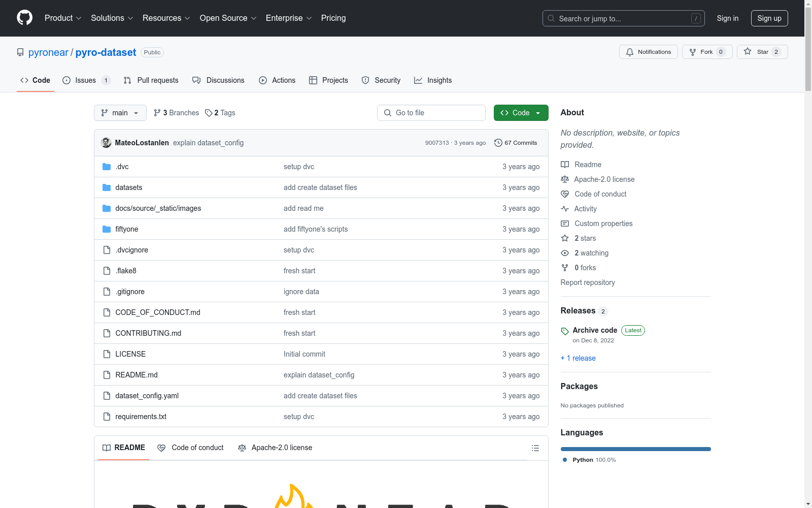Open the README.md file
This screenshot has height=508, width=812.
[x=137, y=375]
